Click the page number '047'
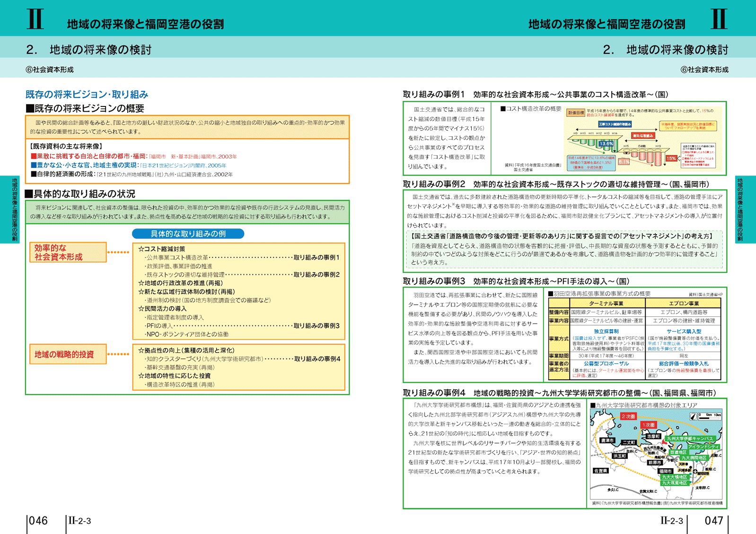 [x=714, y=521]
